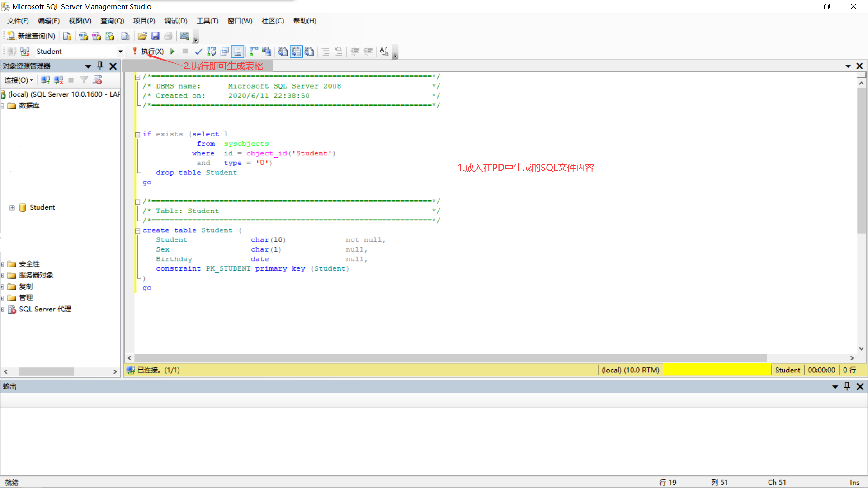The image size is (868, 488).
Task: Collapse the header comment block in the editor
Action: click(137, 77)
